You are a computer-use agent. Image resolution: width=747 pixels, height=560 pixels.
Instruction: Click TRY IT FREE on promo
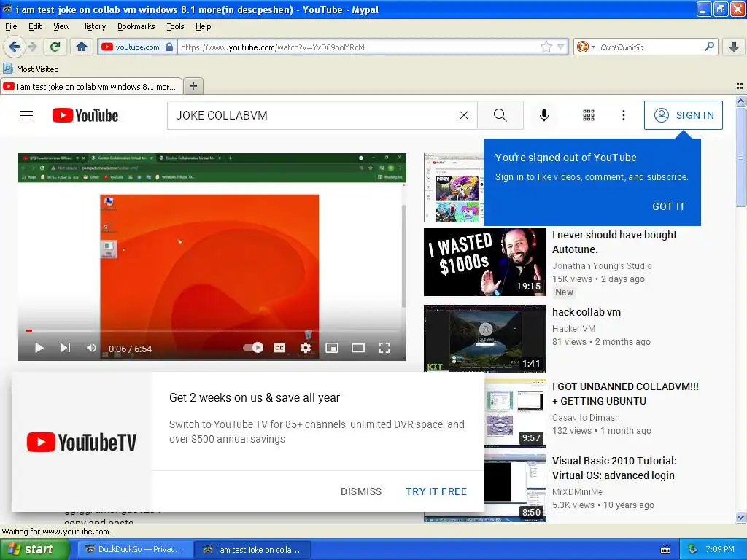[436, 491]
